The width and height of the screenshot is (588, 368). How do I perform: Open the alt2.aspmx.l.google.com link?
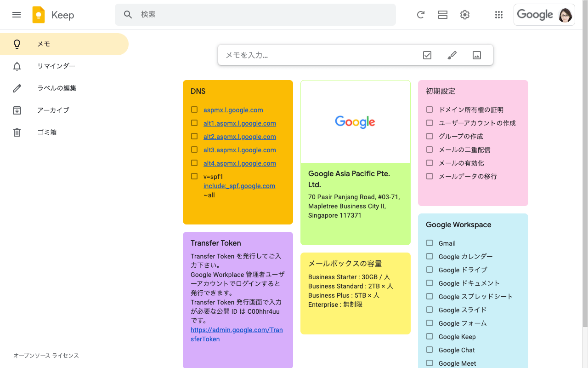coord(240,137)
